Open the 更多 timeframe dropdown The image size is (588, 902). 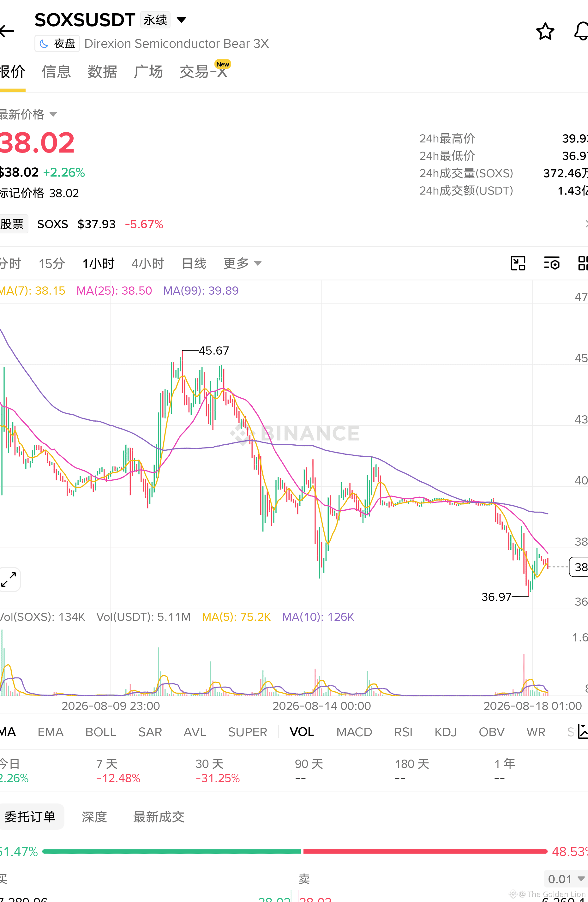click(x=243, y=263)
